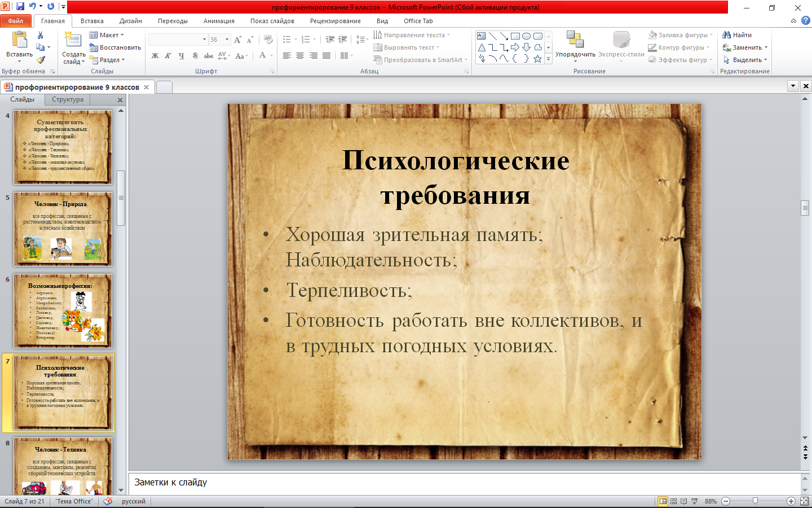Screen dimensions: 812x508
Task: Toggle align text right
Action: (x=313, y=55)
